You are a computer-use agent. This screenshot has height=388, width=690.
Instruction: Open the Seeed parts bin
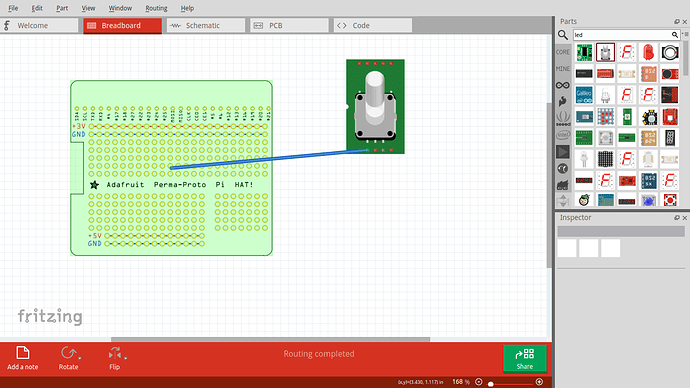[563, 118]
